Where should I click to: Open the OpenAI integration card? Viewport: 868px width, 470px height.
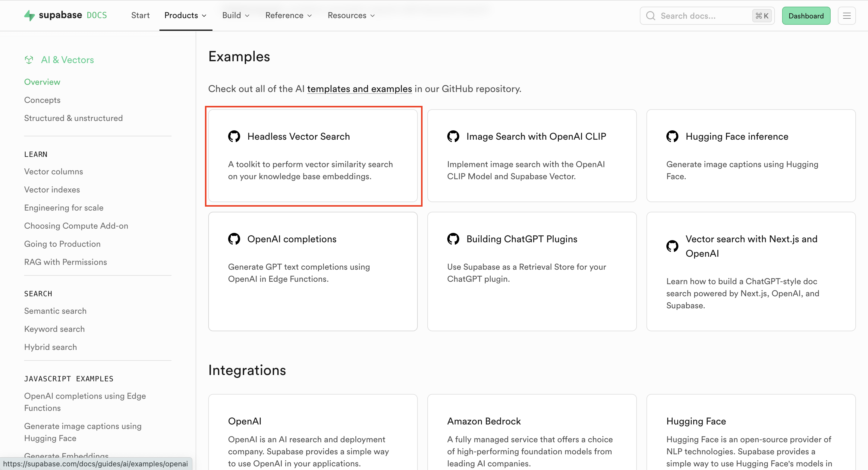pos(313,432)
